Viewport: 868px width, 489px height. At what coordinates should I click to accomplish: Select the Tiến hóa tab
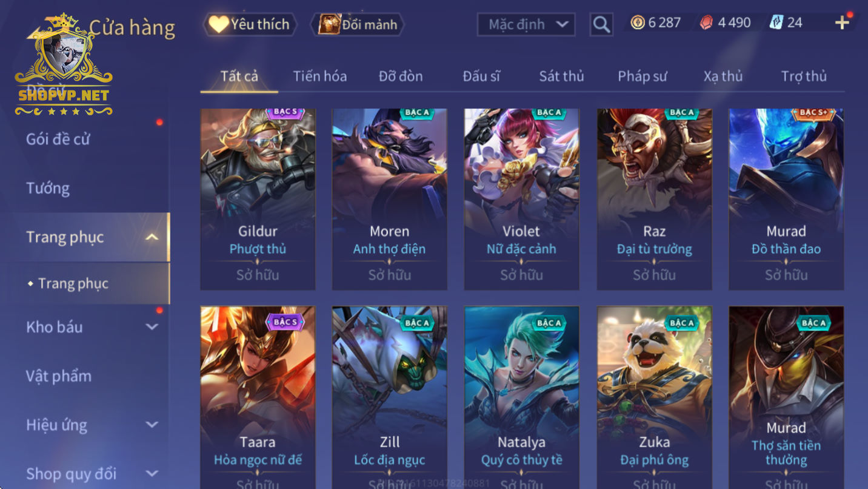320,76
